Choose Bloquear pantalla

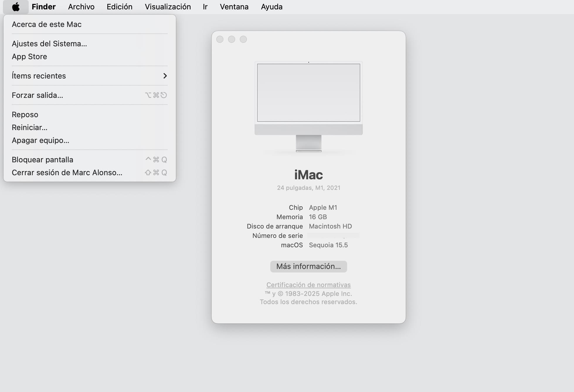click(x=90, y=160)
